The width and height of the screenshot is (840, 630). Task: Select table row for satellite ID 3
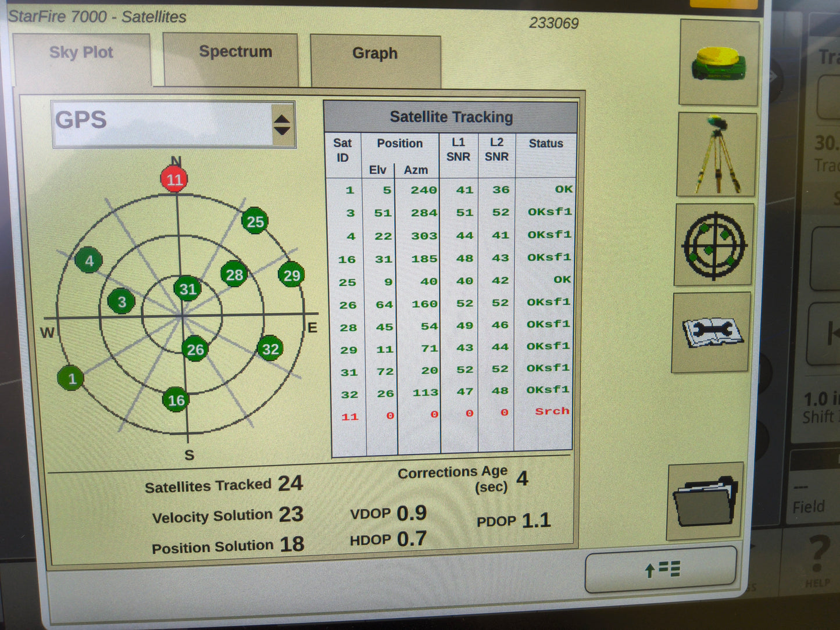pos(452,213)
